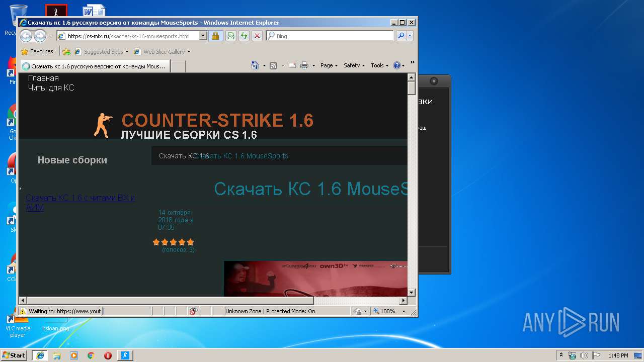
Task: Click the Read Mail envelope icon
Action: (x=292, y=65)
